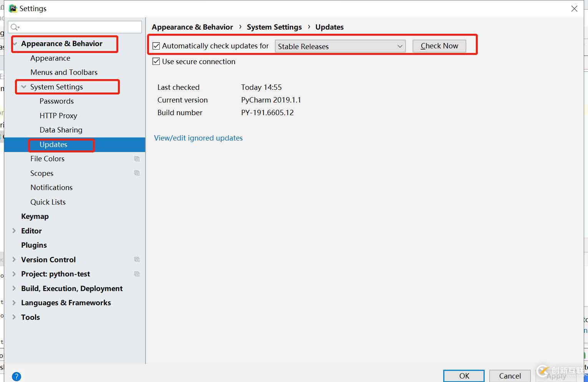Expand the Build, Execution, Deployment arrow
Screen dimensions: 588x382
[x=14, y=288]
